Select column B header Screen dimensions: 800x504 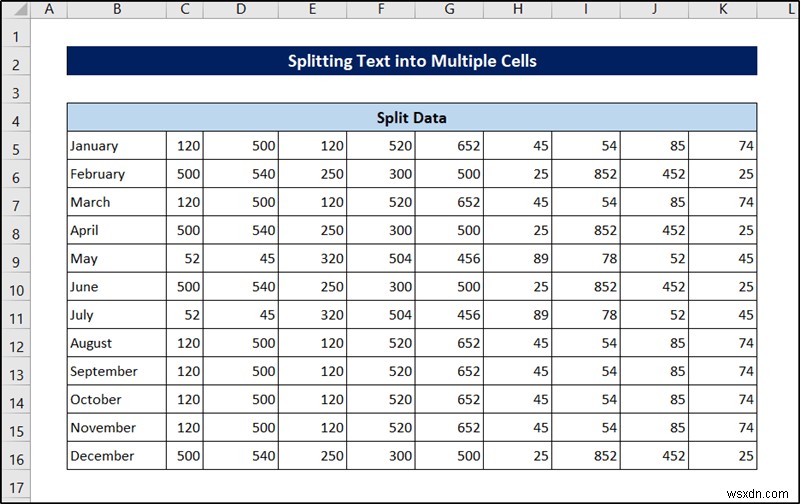(117, 9)
